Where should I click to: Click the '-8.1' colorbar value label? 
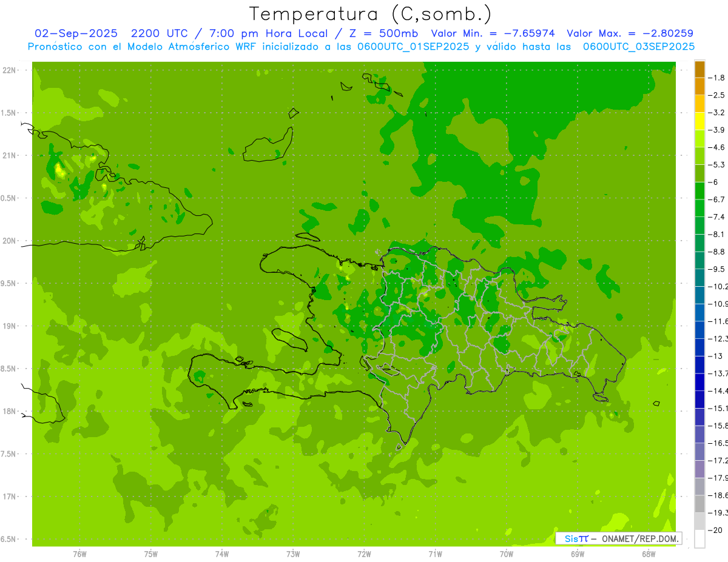pyautogui.click(x=716, y=234)
